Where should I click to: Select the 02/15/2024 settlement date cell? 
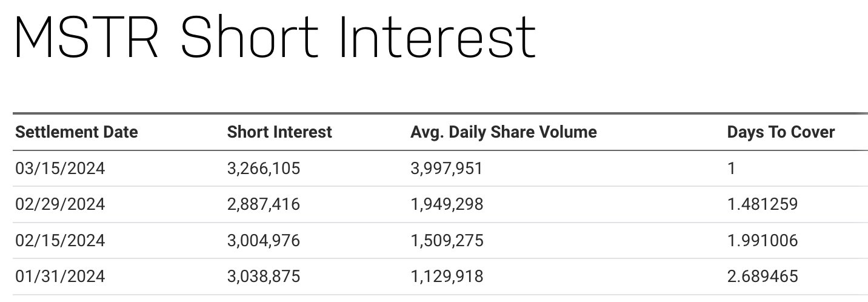(x=60, y=241)
